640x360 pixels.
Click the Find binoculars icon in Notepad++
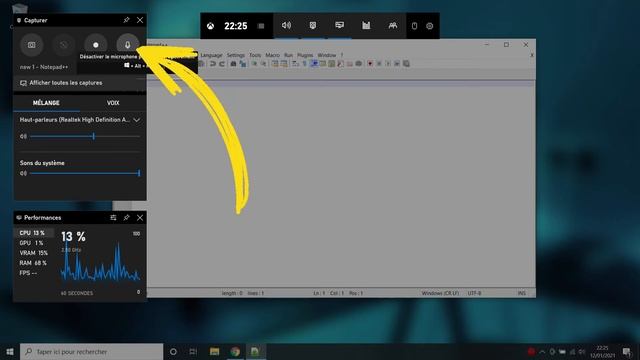coord(233,64)
